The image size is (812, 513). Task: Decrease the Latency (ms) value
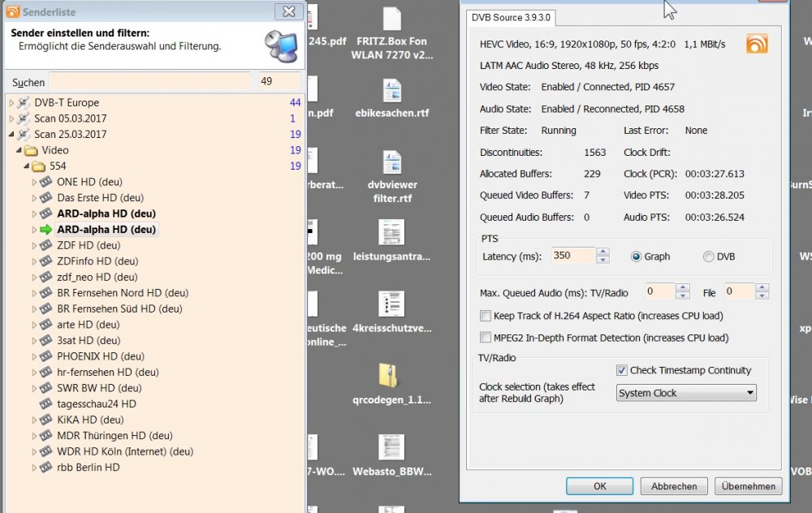pyautogui.click(x=603, y=260)
